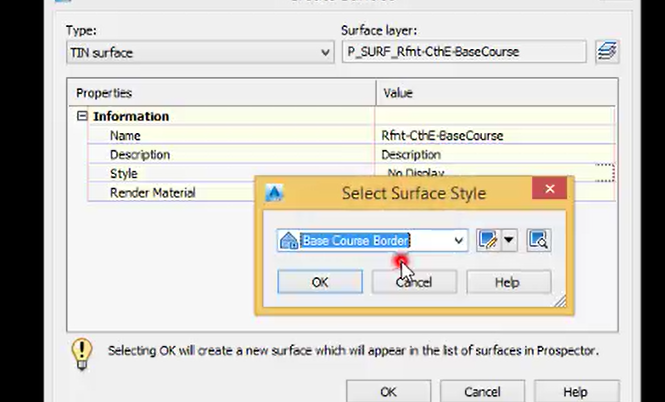The image size is (665, 402).
Task: Click the lightbulb tip icon
Action: point(81,354)
